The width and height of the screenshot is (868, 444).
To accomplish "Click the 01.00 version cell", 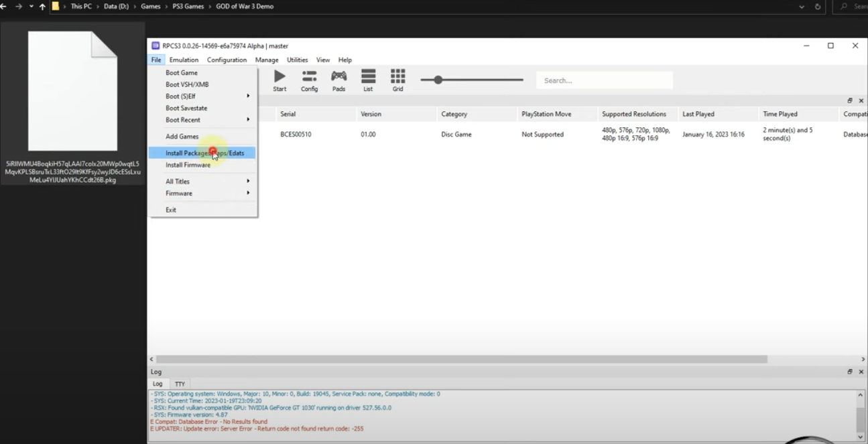I will pos(368,135).
